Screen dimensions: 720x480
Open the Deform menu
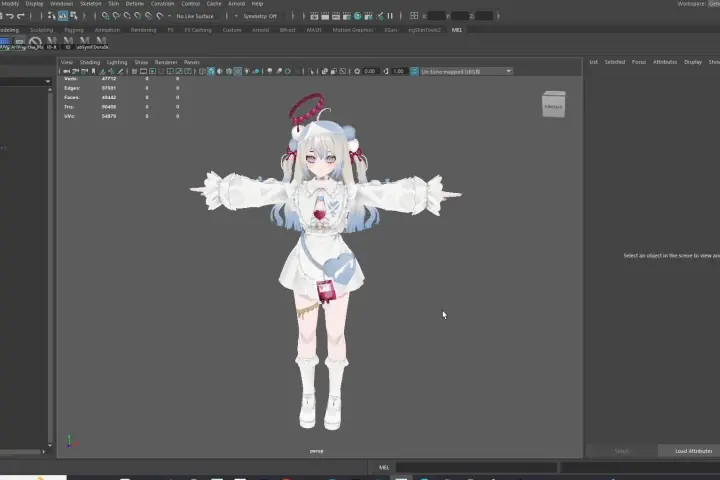tap(135, 4)
